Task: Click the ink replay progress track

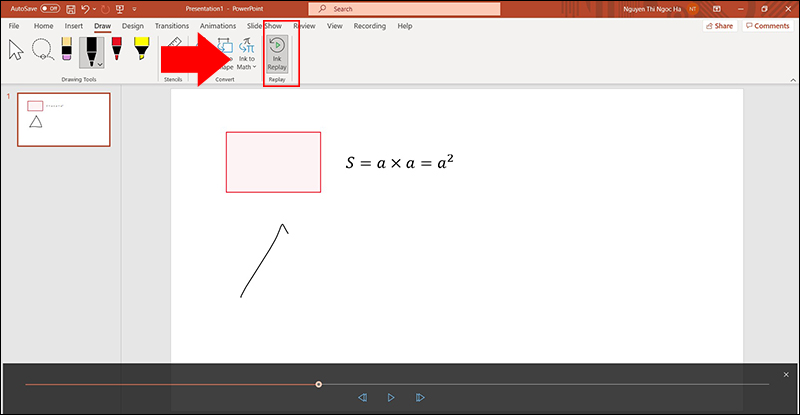Action: click(x=397, y=384)
